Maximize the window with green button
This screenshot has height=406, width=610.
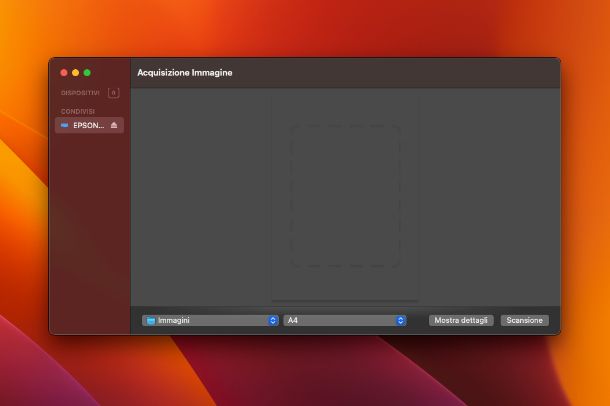click(x=87, y=73)
